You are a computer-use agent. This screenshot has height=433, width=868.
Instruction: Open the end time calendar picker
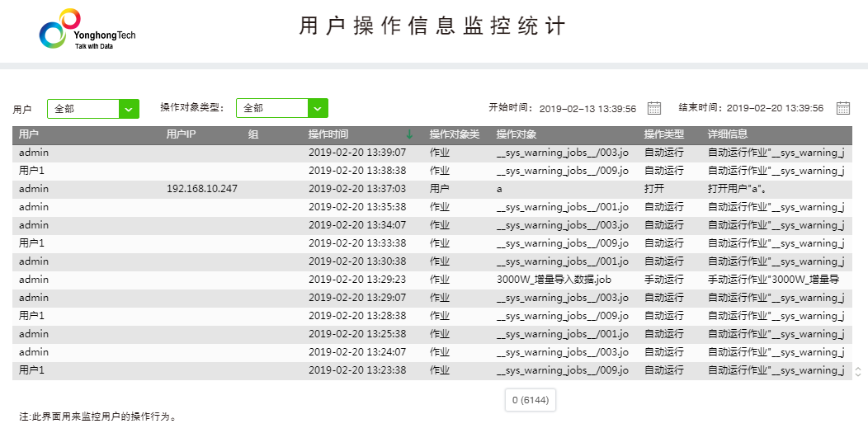[x=842, y=108]
